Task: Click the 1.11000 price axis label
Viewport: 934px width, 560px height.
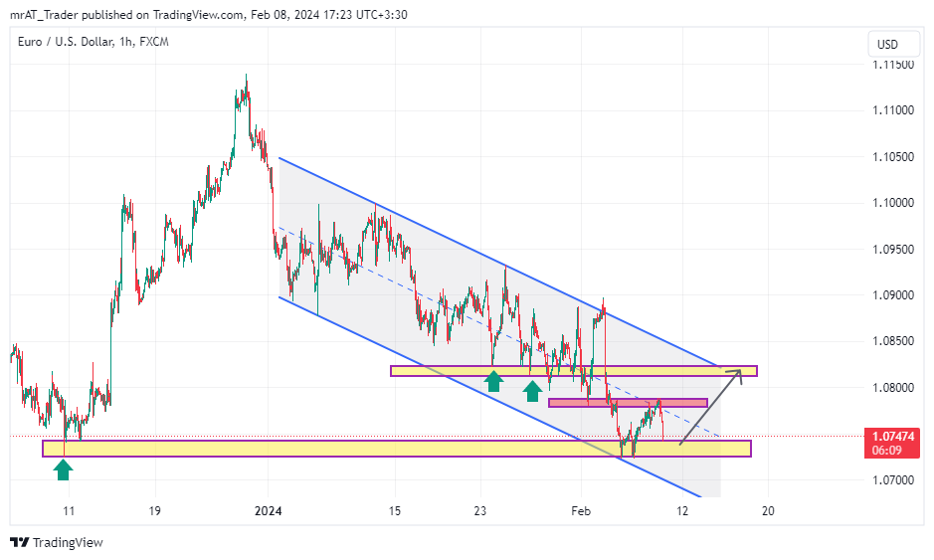Action: (x=893, y=110)
